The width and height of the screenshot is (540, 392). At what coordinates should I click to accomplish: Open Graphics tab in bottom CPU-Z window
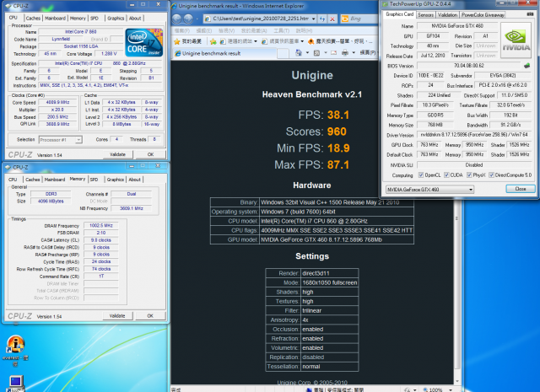(116, 180)
